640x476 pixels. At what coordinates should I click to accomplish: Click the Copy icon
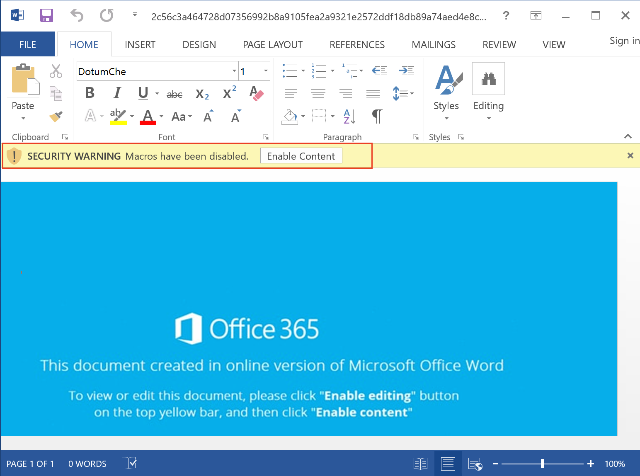point(56,93)
